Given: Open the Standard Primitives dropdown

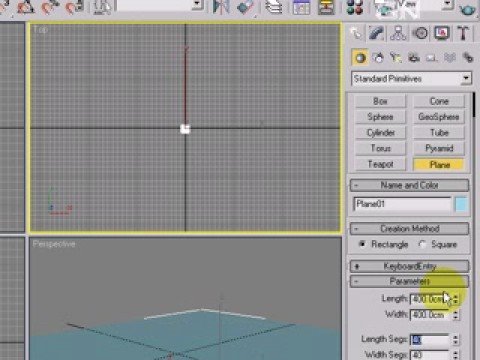Looking at the screenshot, I should [x=411, y=79].
